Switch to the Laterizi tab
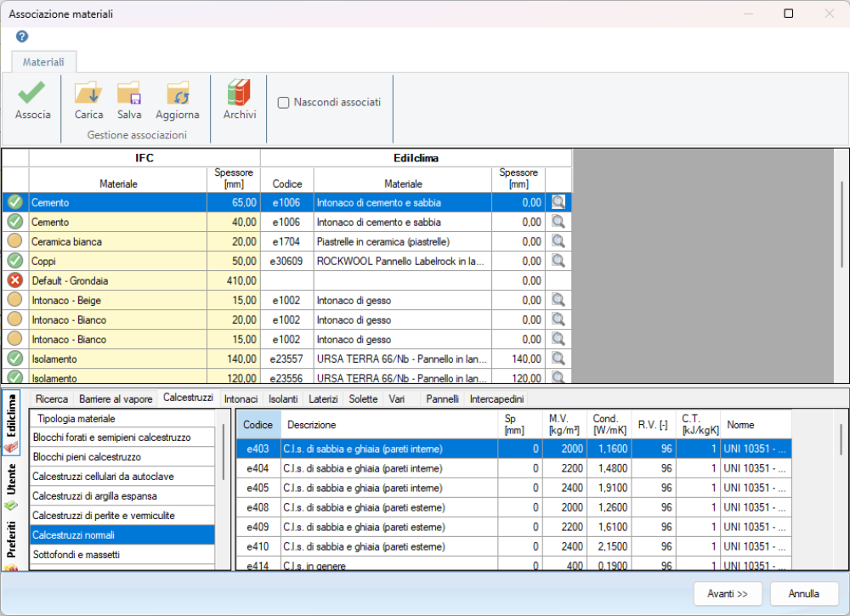Viewport: 850px width, 616px height. (x=323, y=399)
